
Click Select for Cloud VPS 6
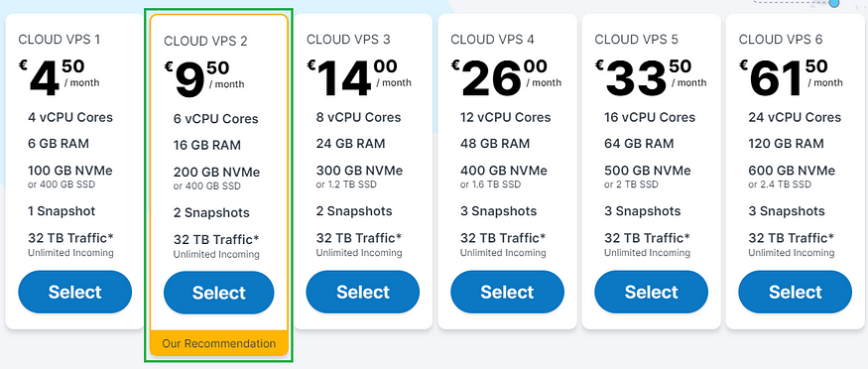click(x=795, y=292)
